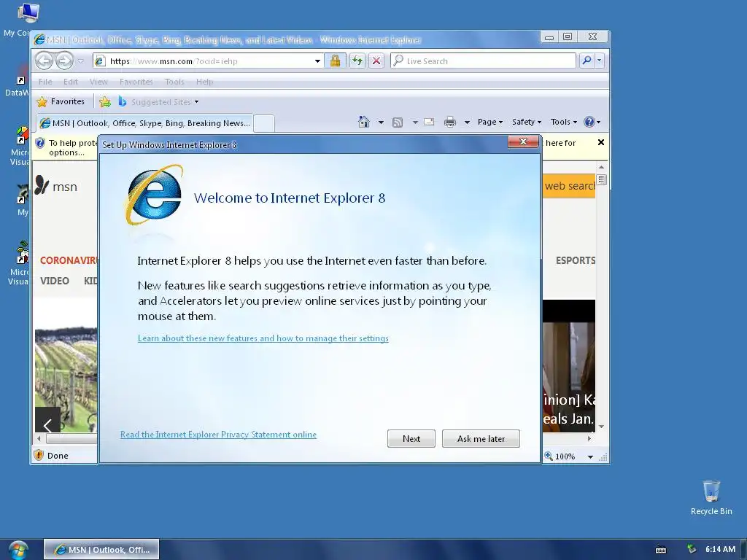747x560 pixels.
Task: Click the Forward navigation arrow button
Action: [64, 61]
